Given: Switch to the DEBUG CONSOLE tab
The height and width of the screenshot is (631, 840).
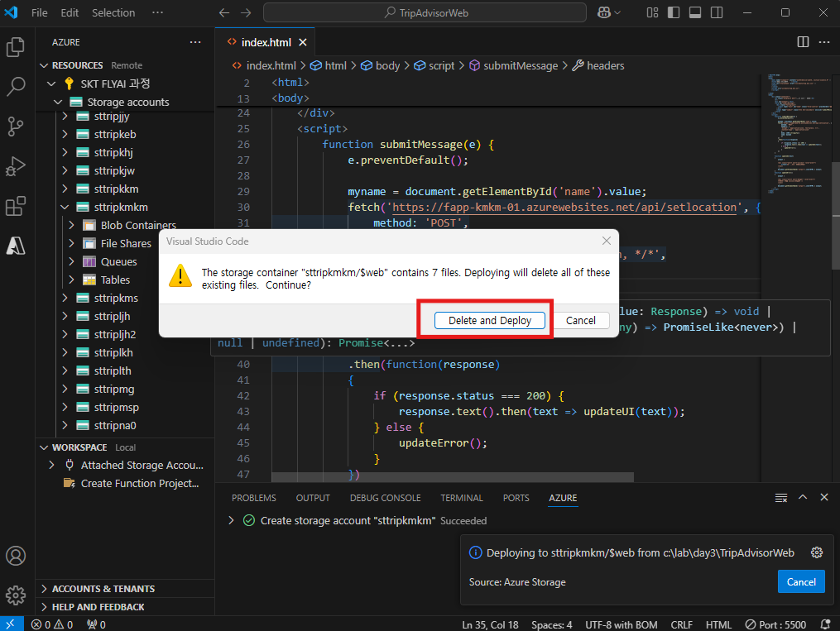Looking at the screenshot, I should (385, 498).
